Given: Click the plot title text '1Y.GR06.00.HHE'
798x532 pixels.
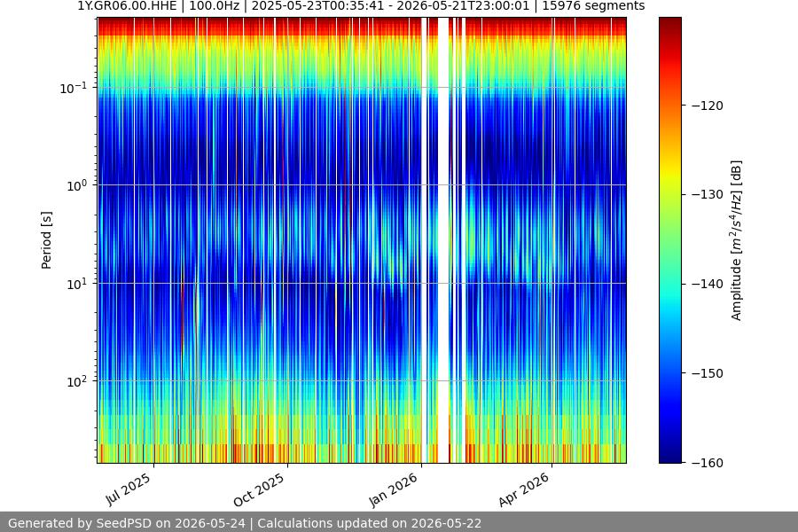Looking at the screenshot, I should click(127, 6).
